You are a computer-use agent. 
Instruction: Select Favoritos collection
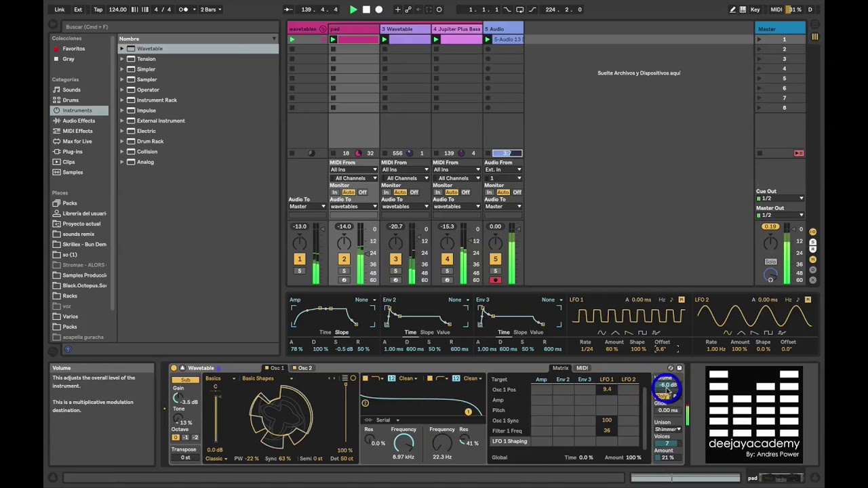[x=74, y=49]
